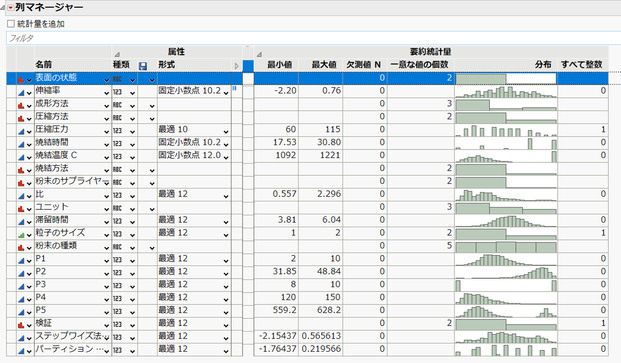Click the blue selected cell in header divider
The height and width of the screenshot is (363, 621).
click(248, 66)
